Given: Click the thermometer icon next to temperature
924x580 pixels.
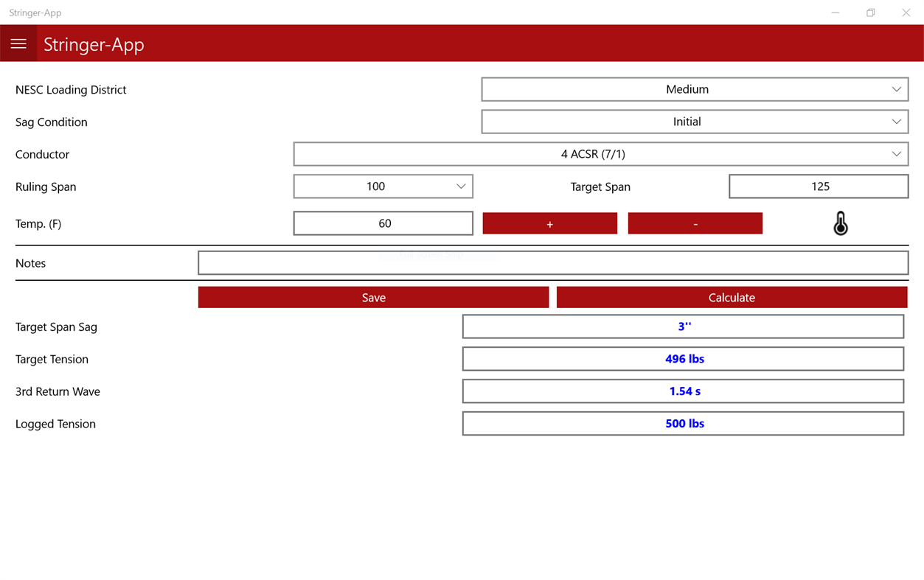Looking at the screenshot, I should (x=840, y=223).
